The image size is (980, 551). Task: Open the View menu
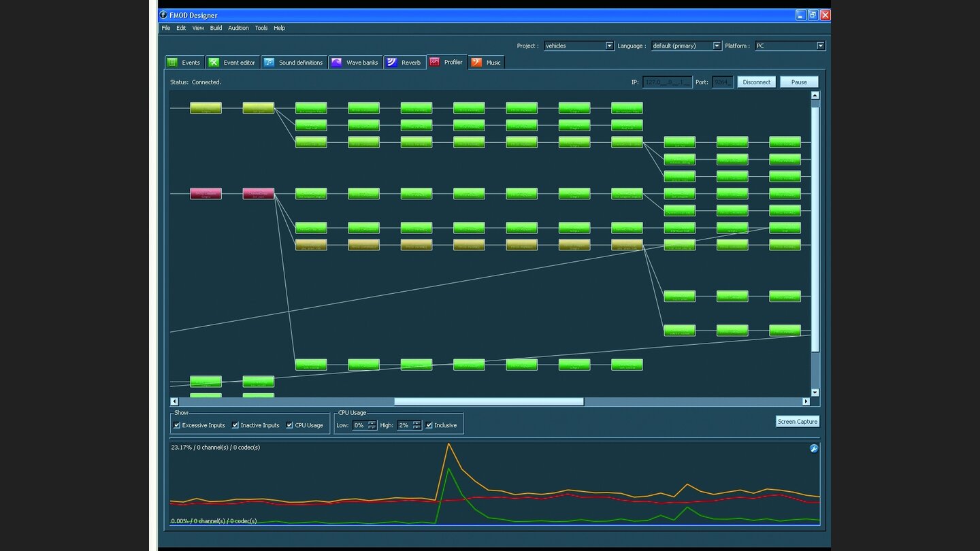[198, 28]
